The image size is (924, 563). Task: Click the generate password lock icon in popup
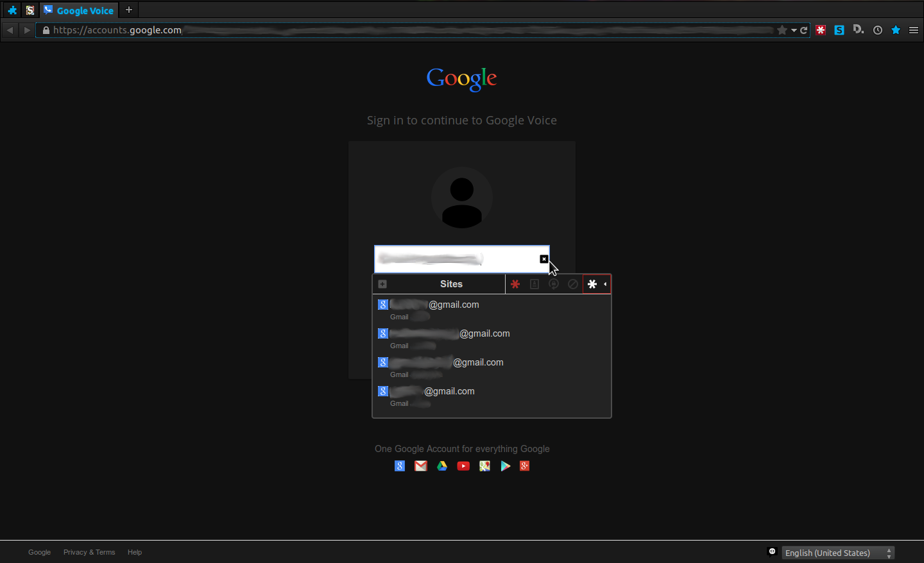(x=553, y=284)
